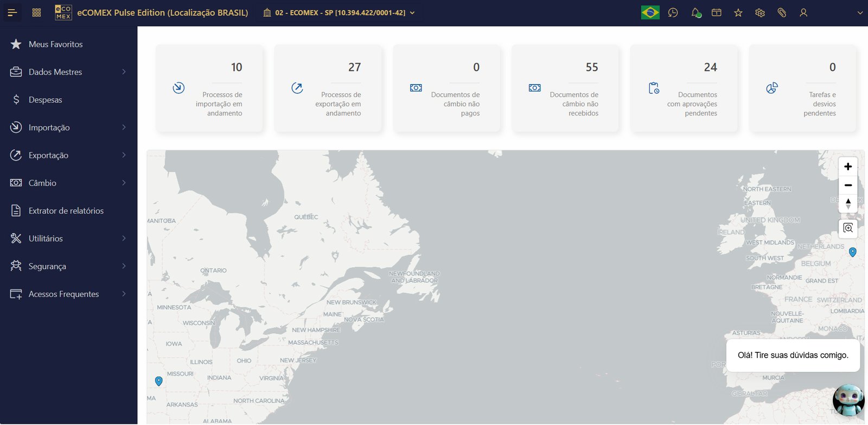Viewport: 868px width, 425px height.
Task: Expand the Importação sidebar menu
Action: click(68, 127)
